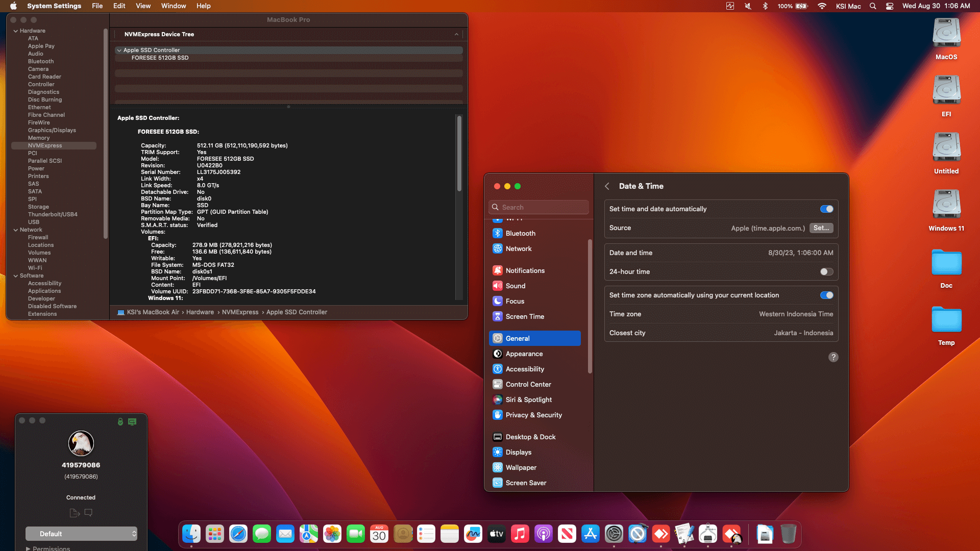Open Siri & Spotlight settings
Screen dimensions: 980x551
(x=528, y=399)
